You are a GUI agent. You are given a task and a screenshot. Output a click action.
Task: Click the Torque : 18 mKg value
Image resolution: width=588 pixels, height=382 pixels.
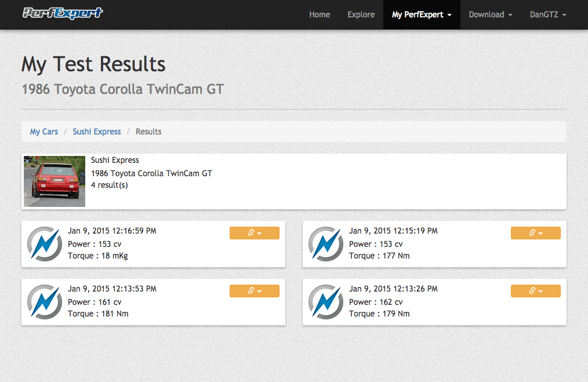click(98, 256)
